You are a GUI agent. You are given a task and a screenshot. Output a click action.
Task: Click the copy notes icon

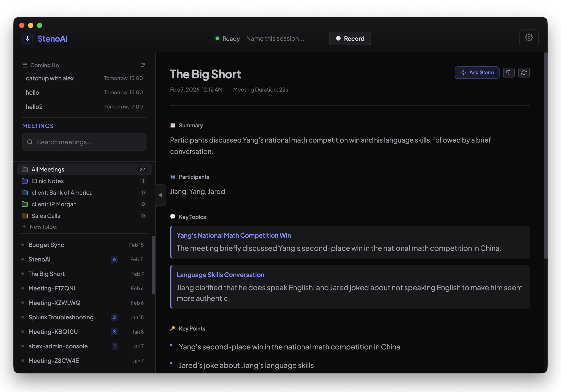click(x=508, y=73)
